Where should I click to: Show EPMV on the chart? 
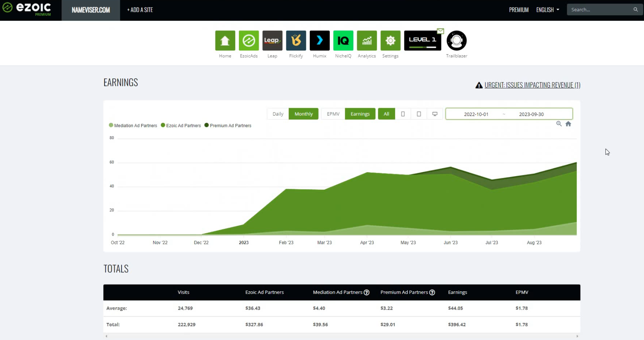(333, 114)
